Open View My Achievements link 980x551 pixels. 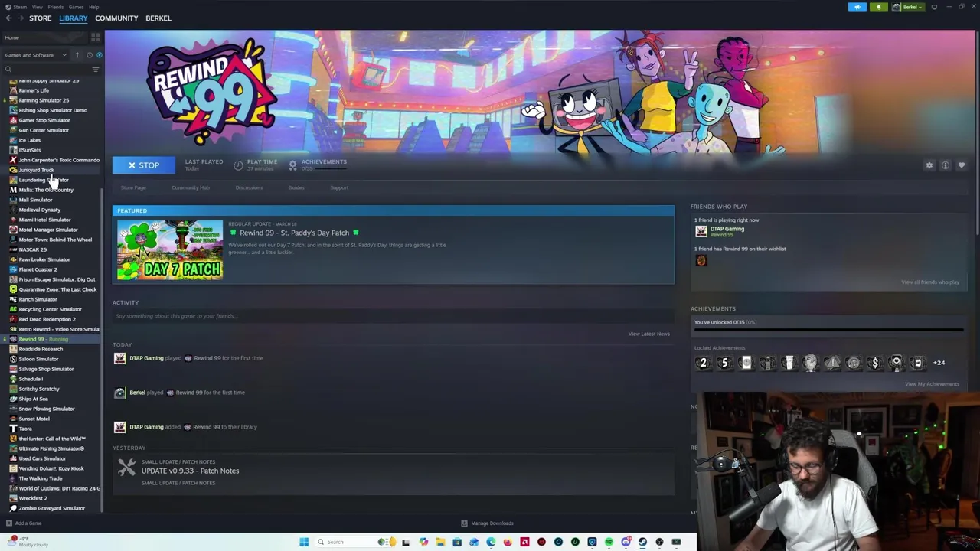coord(932,384)
